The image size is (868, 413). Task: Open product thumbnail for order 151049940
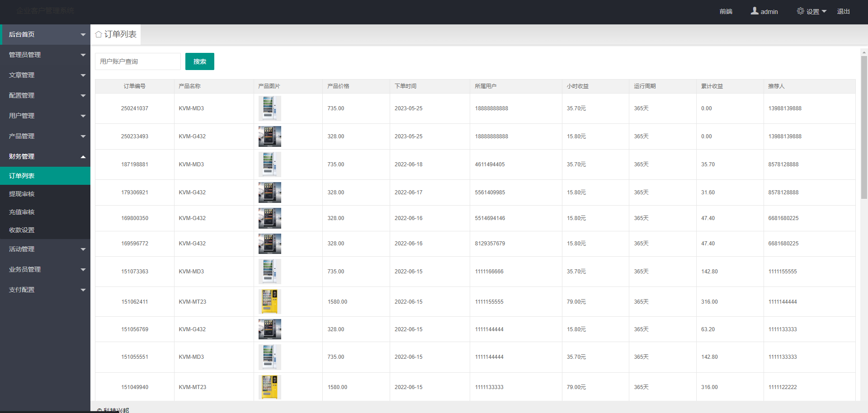click(270, 387)
